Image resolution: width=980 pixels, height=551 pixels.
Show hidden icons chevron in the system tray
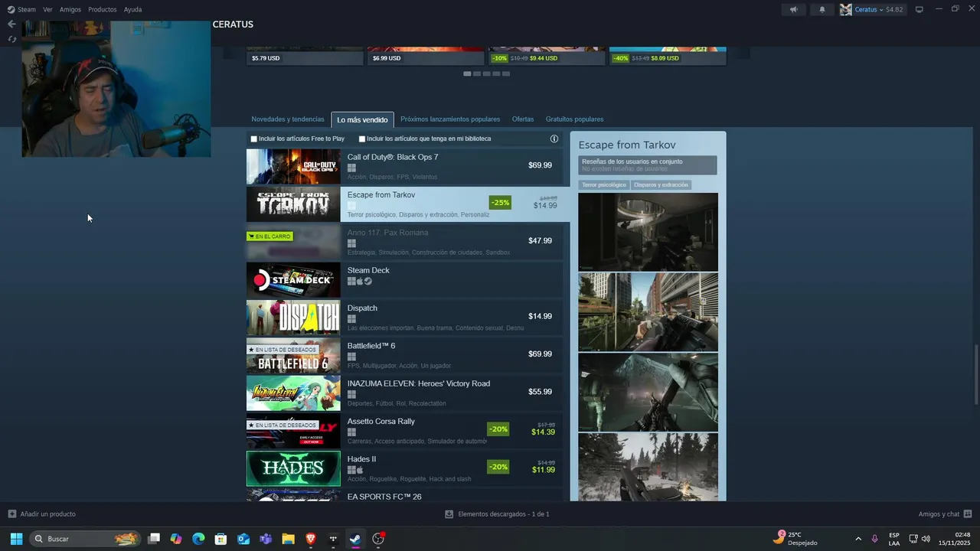coord(858,539)
